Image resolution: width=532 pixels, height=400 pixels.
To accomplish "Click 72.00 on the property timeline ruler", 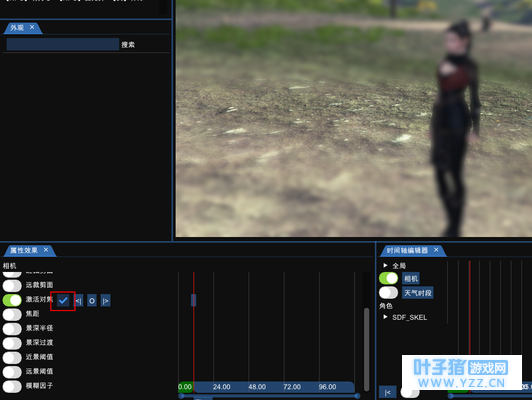I will (292, 387).
